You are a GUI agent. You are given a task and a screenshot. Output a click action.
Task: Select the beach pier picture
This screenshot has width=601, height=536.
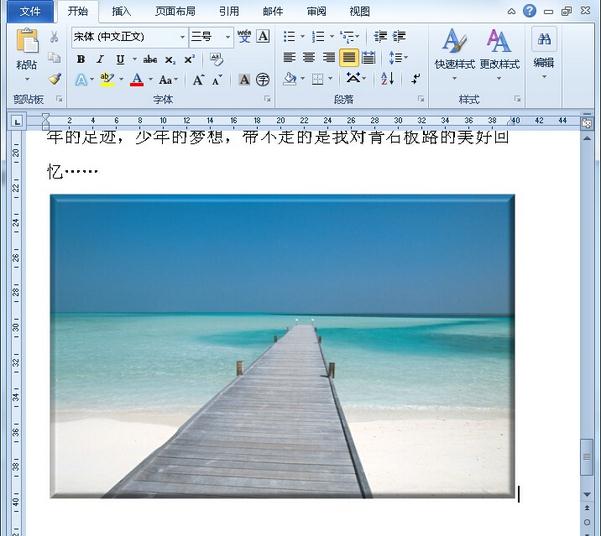(x=282, y=346)
